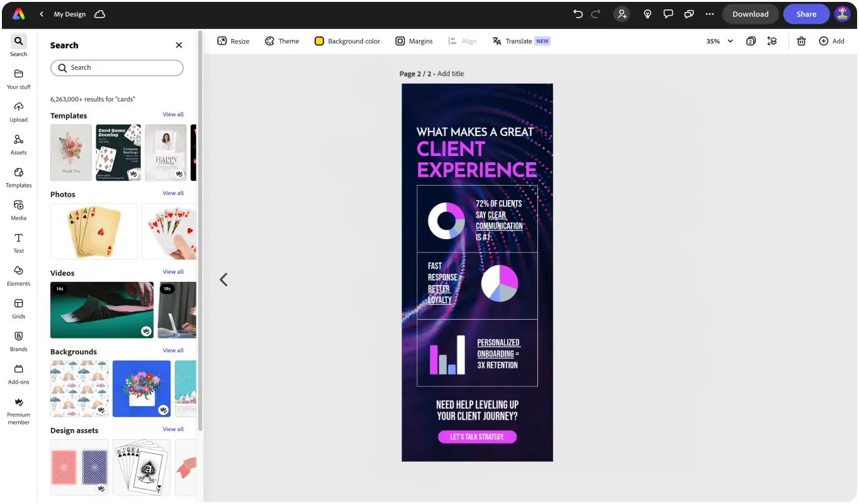The image size is (859, 504).
Task: Click the Download button
Action: [750, 14]
